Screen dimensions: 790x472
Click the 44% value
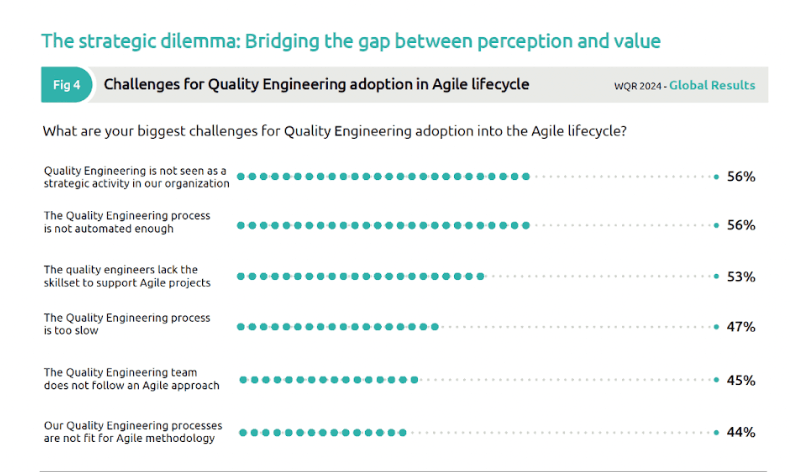740,432
